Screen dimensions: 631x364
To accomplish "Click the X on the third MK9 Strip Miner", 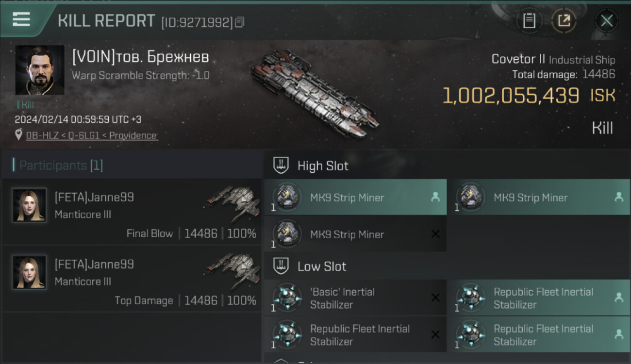I will [435, 234].
